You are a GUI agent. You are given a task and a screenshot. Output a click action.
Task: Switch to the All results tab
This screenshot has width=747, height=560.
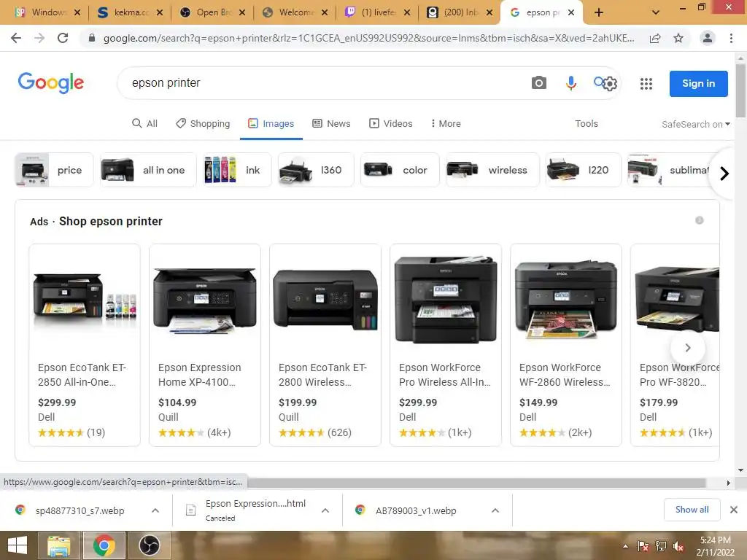pos(145,123)
